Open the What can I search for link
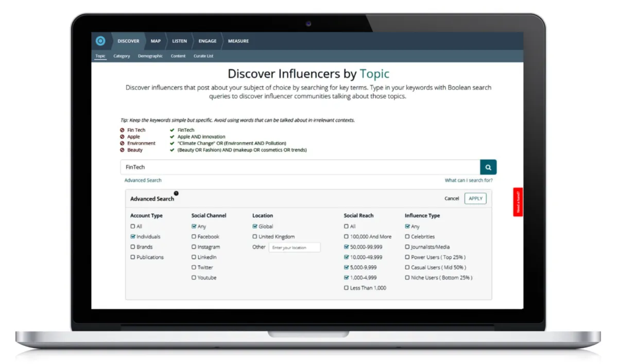618x364 pixels. click(469, 181)
